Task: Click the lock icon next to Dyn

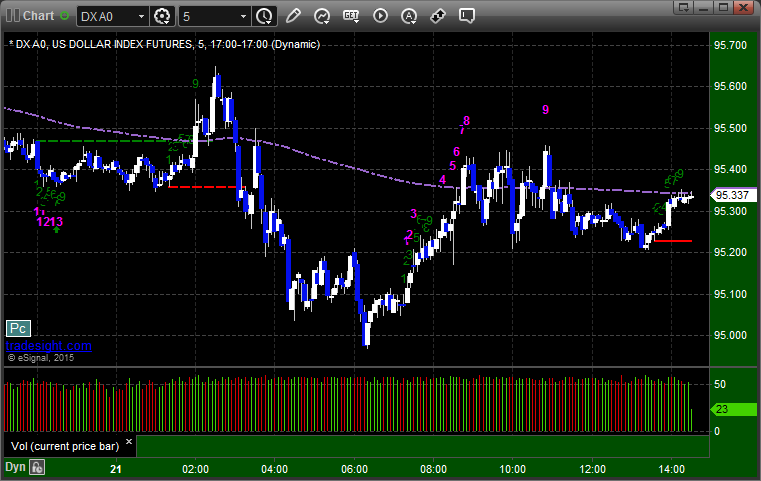Action: [37, 467]
